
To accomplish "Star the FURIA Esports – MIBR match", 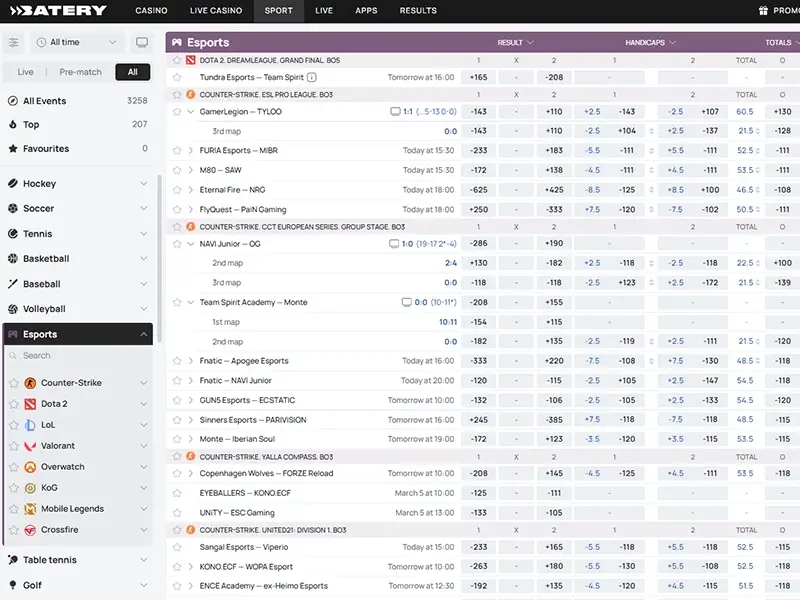I will [177, 151].
